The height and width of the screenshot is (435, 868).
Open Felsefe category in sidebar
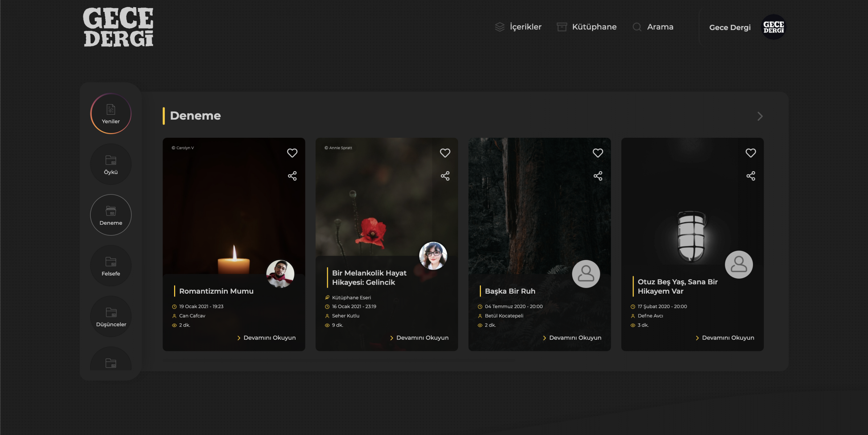pyautogui.click(x=111, y=266)
